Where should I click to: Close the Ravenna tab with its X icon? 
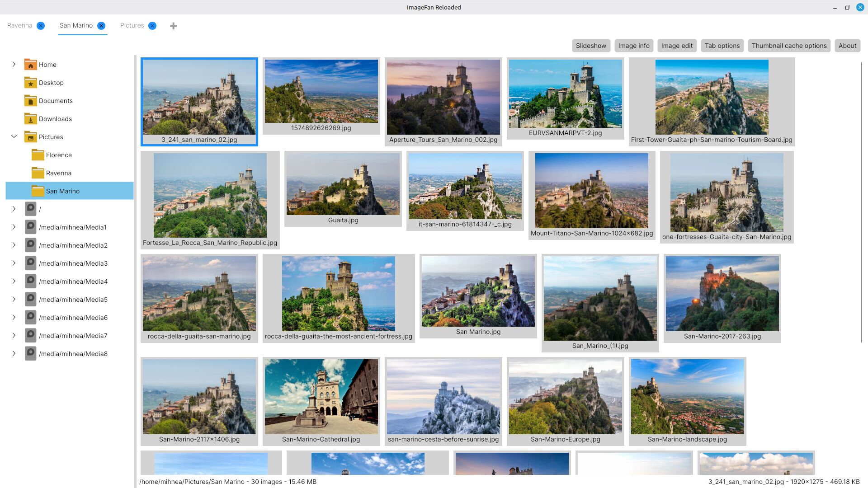[41, 26]
